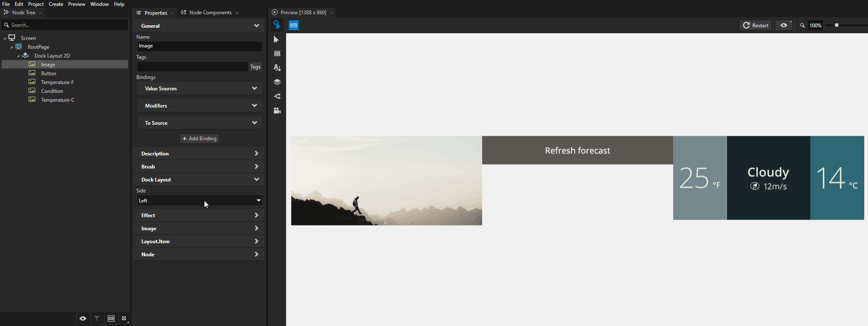This screenshot has width=868, height=326.
Task: Click the Screen monitor icon in tree
Action: tap(12, 38)
